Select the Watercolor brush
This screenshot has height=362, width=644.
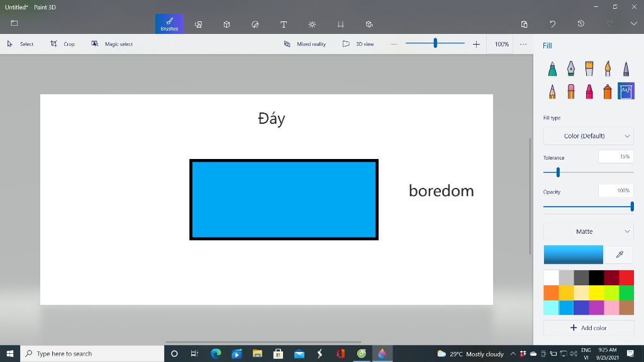coord(608,69)
